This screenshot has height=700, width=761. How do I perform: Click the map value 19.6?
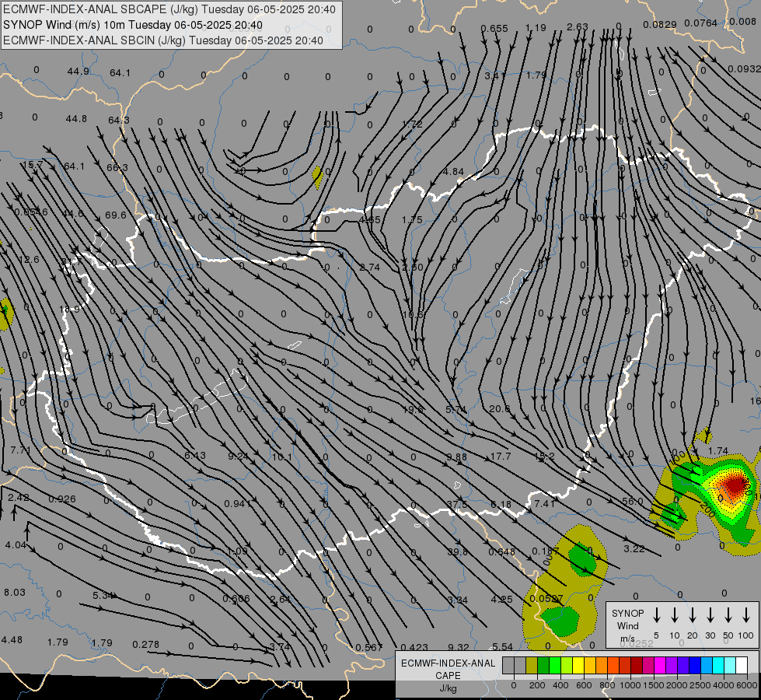pyautogui.click(x=413, y=410)
